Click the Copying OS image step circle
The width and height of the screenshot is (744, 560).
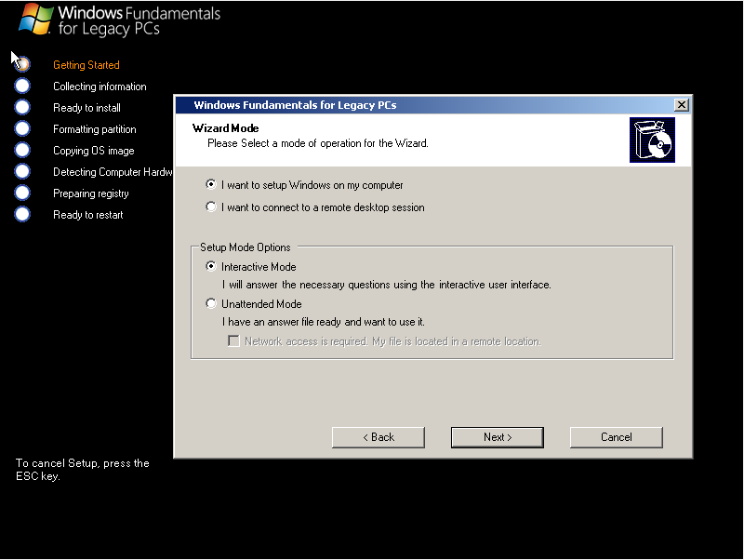click(22, 150)
